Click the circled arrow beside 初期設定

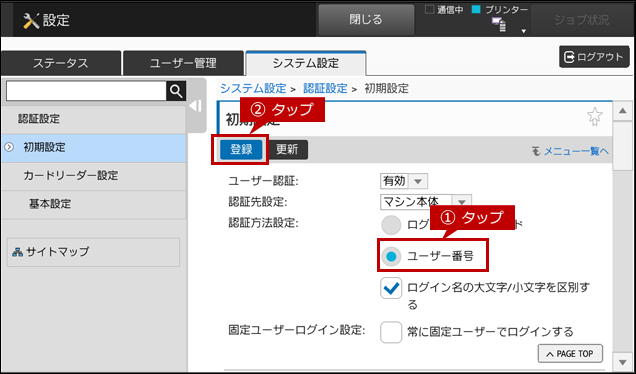pyautogui.click(x=9, y=148)
